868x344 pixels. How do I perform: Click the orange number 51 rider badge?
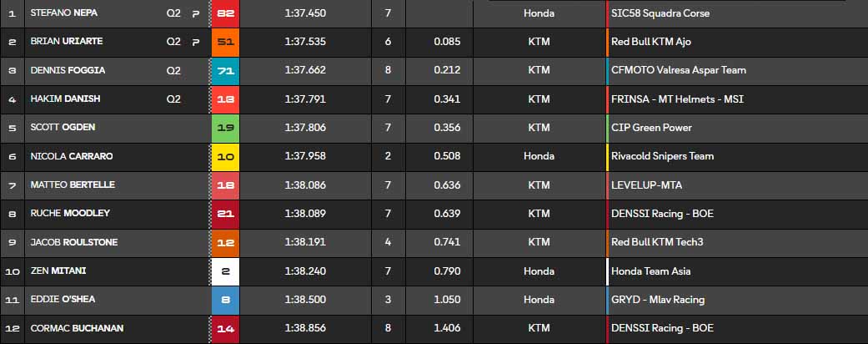click(x=225, y=42)
